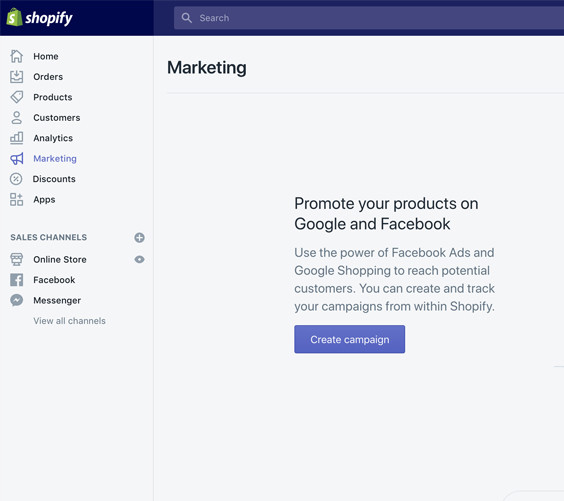Click the Shopify bag logo icon
This screenshot has height=501, width=564.
14,17
